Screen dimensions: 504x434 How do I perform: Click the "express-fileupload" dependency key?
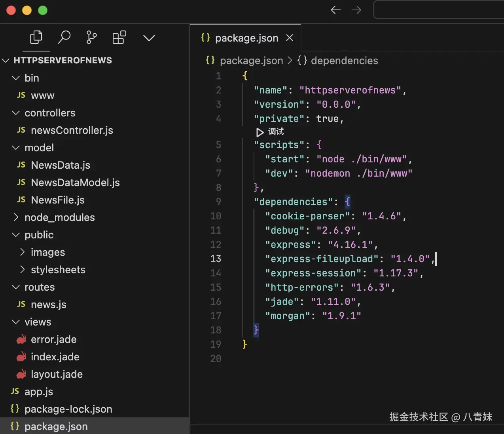point(322,259)
